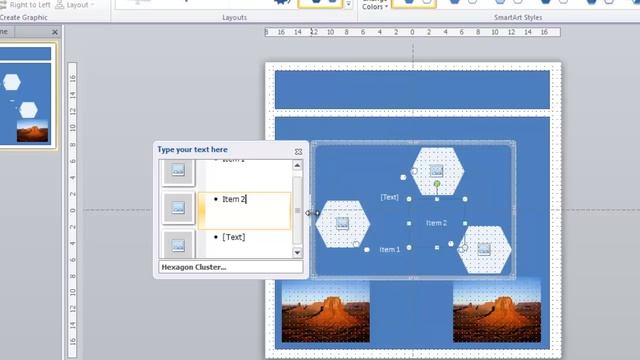Select the '[Text]' label on the slide
640x360 pixels.
[x=389, y=197]
